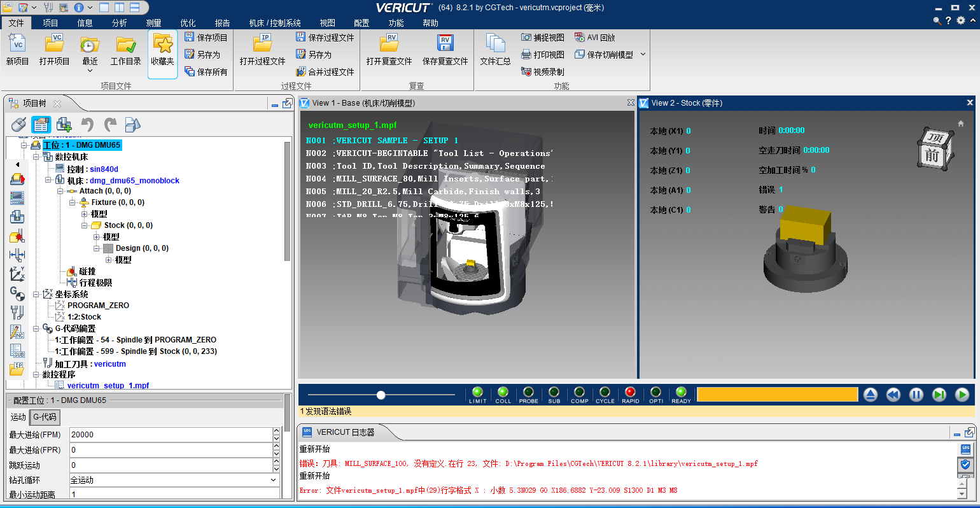The width and height of the screenshot is (980, 508).
Task: Click the 文件汇总 file summary icon
Action: [495, 44]
